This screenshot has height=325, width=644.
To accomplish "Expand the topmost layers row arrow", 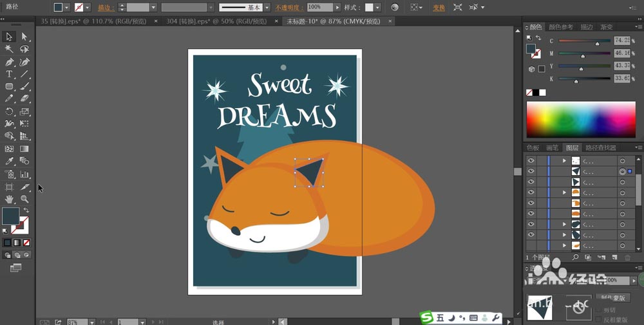I will coord(564,161).
